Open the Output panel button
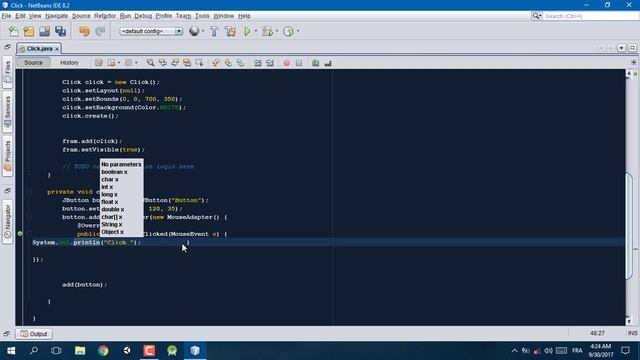Image resolution: width=640 pixels, height=360 pixels. pos(34,334)
